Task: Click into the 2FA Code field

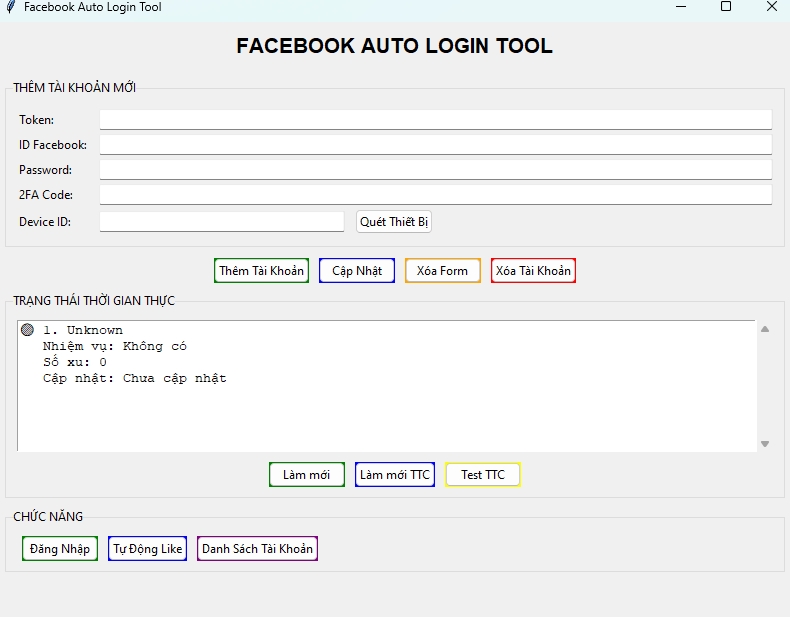Action: (435, 194)
